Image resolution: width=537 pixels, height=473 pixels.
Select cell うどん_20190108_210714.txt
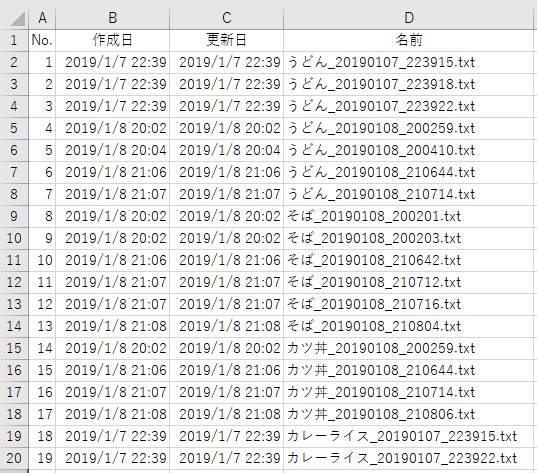pyautogui.click(x=409, y=194)
